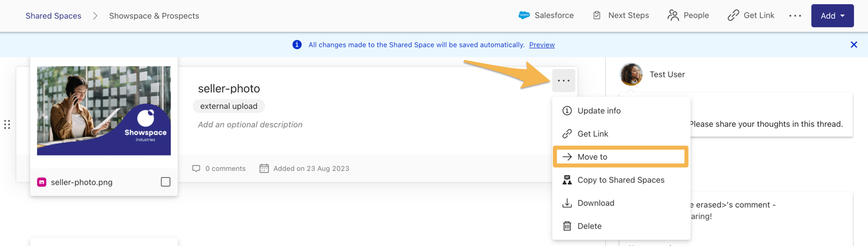Click the drag handle beside seller-photo card

[7, 125]
